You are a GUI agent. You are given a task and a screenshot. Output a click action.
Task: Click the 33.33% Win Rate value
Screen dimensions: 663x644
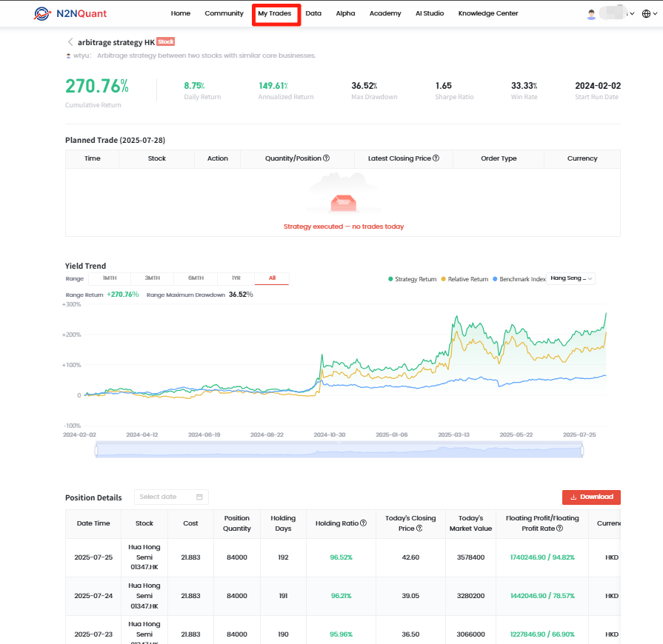pyautogui.click(x=524, y=86)
